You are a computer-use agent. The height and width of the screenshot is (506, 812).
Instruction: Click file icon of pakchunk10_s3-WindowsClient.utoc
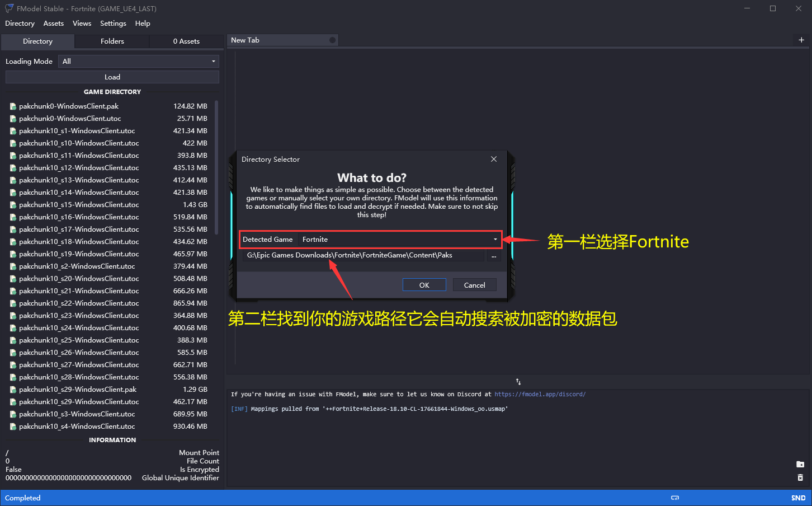13,414
